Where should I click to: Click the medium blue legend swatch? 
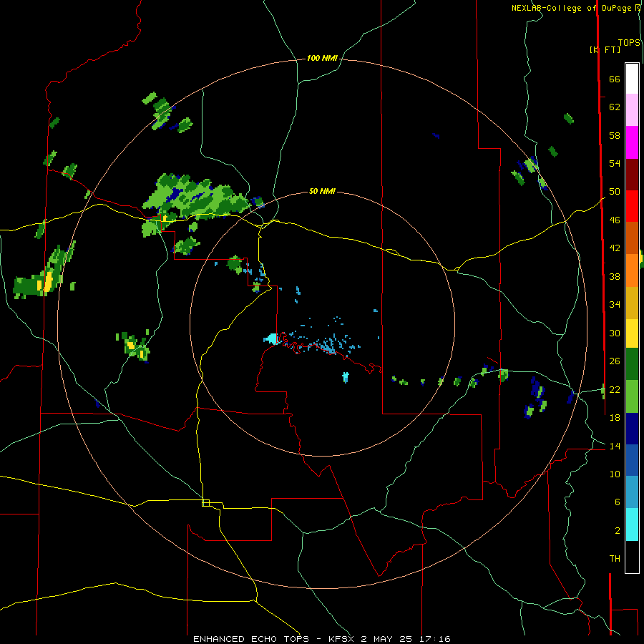tap(632, 460)
